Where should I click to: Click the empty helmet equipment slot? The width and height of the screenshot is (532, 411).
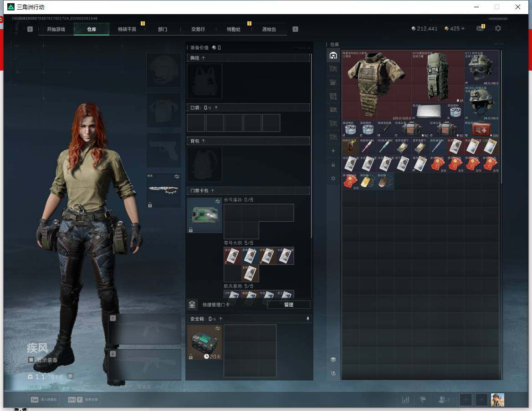(164, 70)
